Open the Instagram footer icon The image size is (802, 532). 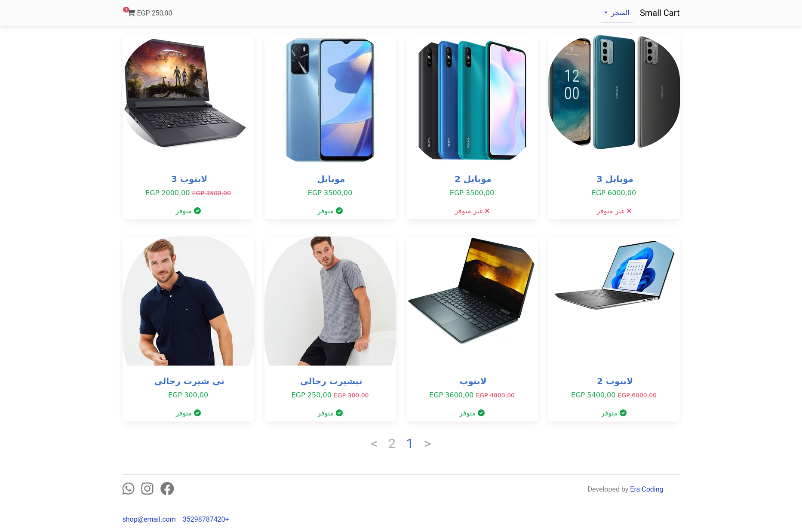point(147,489)
